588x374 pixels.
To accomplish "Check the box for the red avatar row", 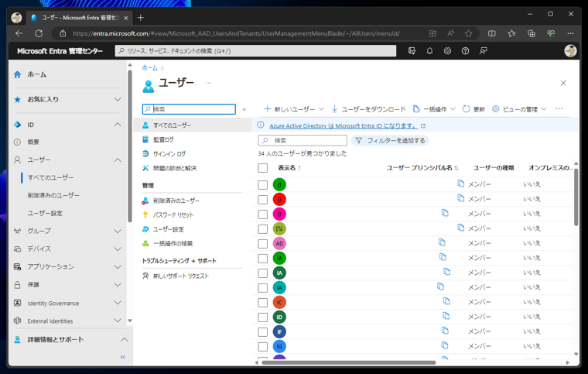I will point(262,200).
